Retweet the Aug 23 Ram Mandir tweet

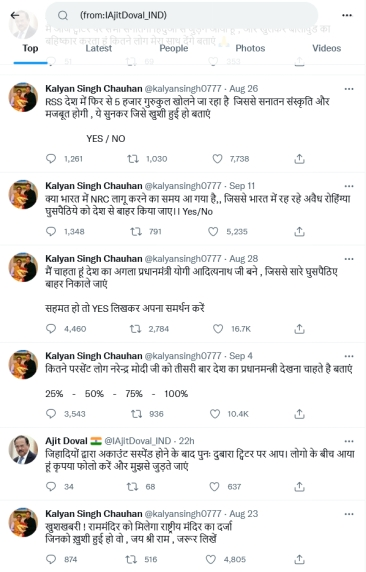[131, 559]
